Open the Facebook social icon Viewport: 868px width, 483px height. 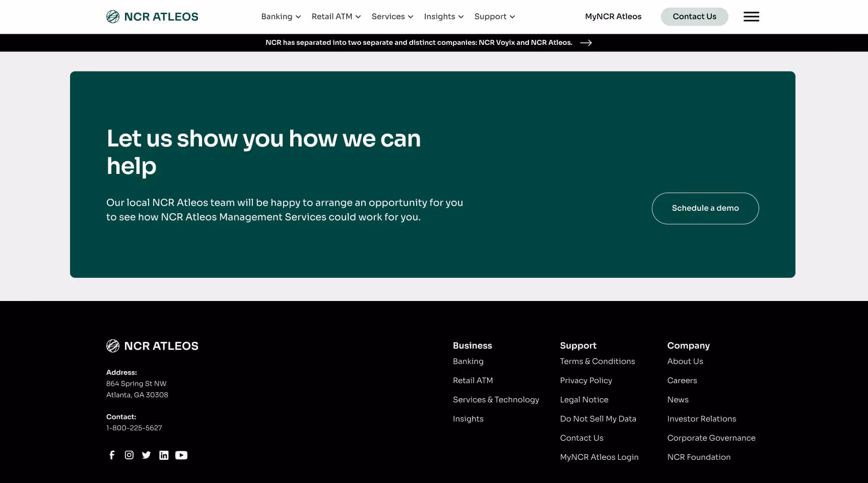[112, 455]
